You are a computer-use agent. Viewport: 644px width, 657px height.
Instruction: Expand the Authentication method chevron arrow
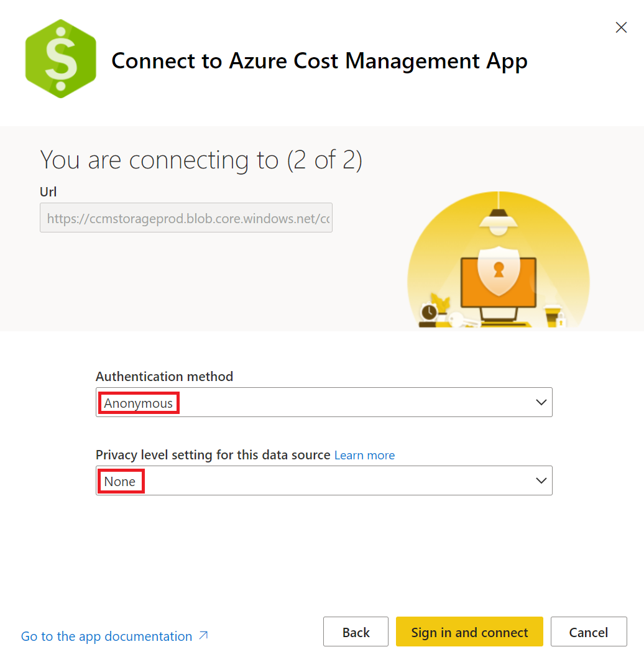[541, 403]
